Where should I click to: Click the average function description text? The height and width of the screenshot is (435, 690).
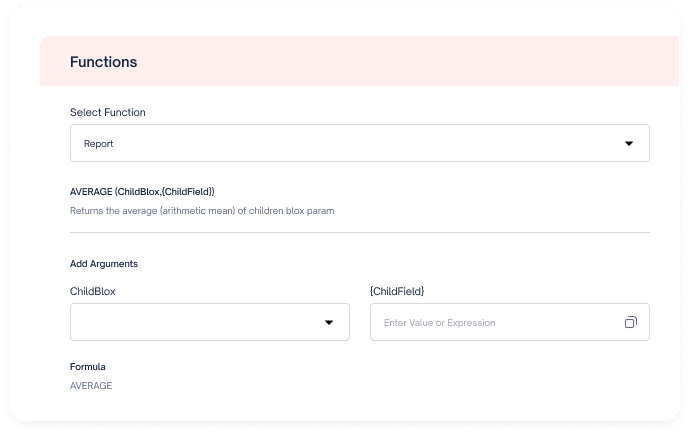coord(202,211)
